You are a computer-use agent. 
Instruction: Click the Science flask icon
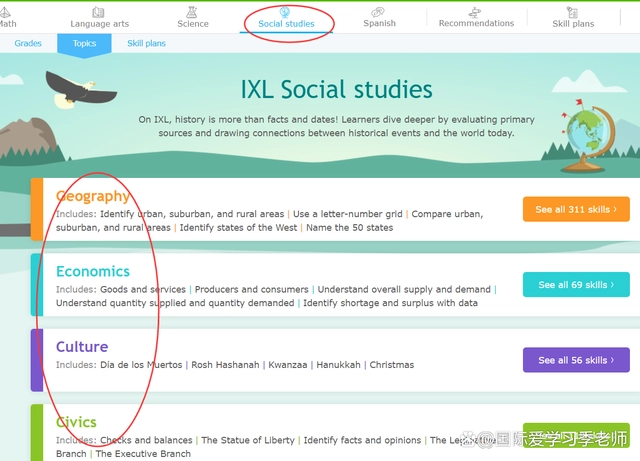[x=192, y=12]
